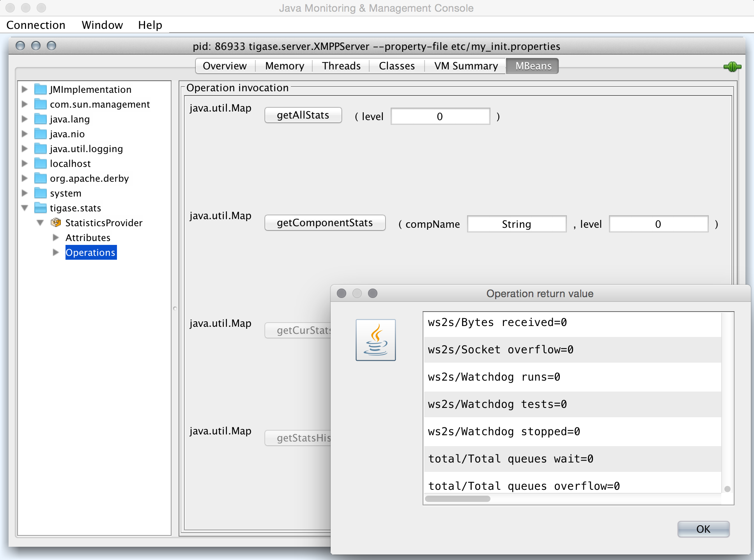Select the 'ws2s/Socket overflow=0' row
Viewport: 754px width, 560px height.
click(572, 350)
